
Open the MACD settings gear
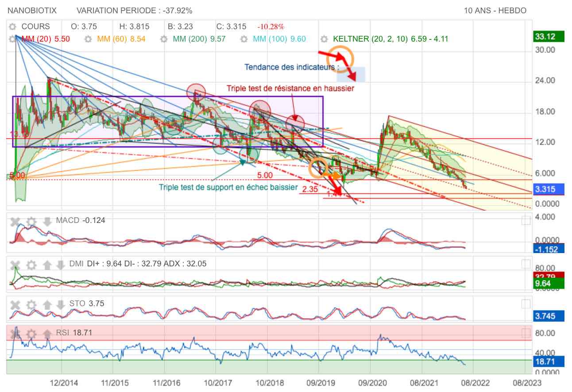tap(31, 221)
